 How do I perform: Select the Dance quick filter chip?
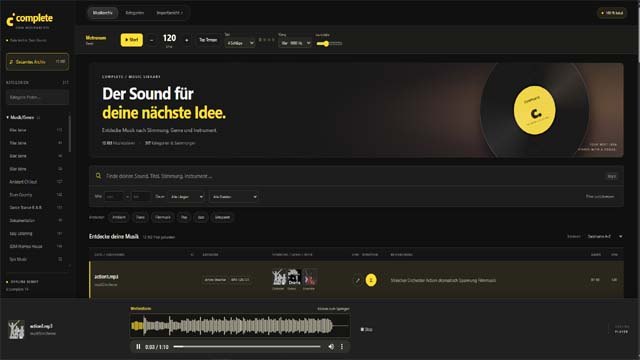pos(140,217)
